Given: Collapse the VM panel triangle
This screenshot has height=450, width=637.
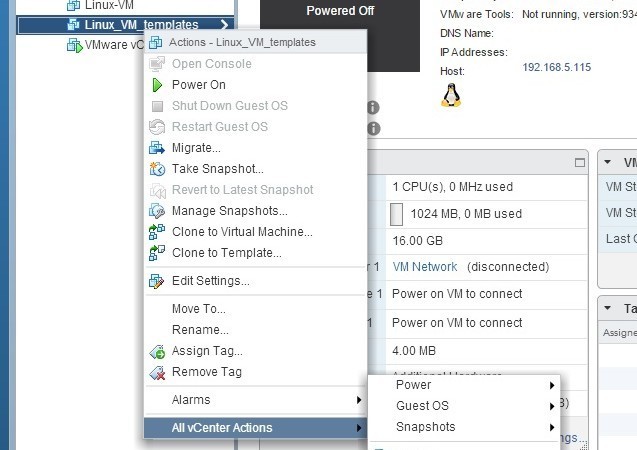Looking at the screenshot, I should [608, 162].
